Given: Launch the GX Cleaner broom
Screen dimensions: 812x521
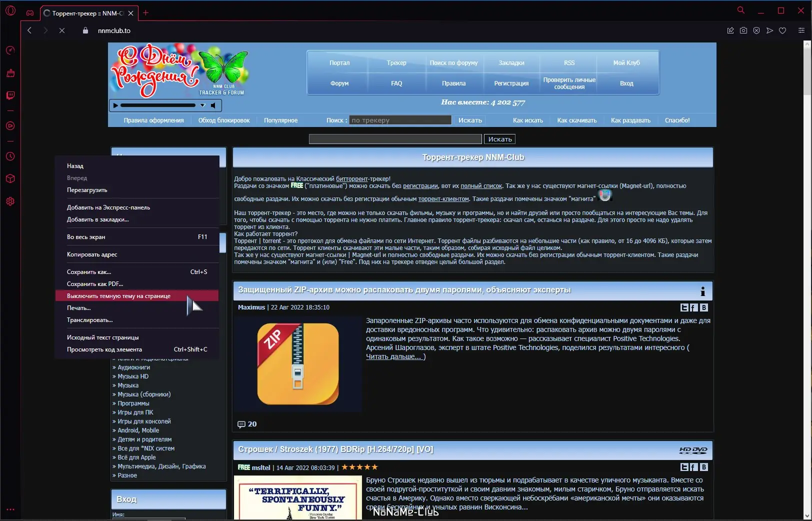Looking at the screenshot, I should coord(10,73).
